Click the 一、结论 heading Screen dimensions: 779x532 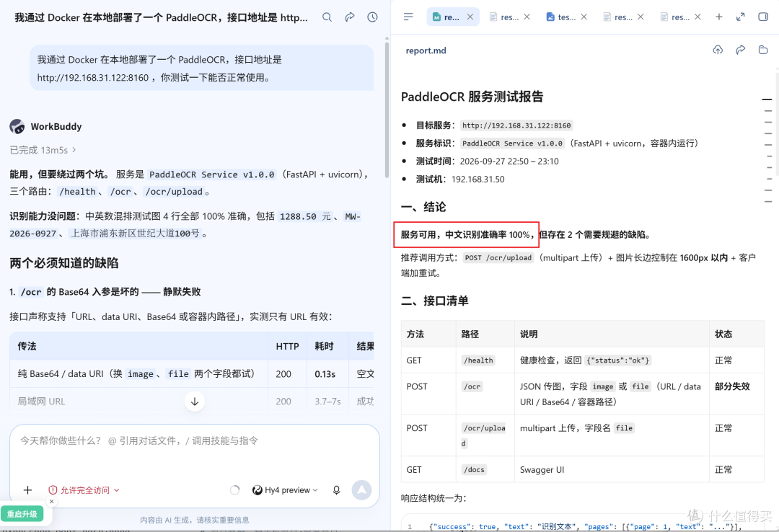[x=423, y=207]
